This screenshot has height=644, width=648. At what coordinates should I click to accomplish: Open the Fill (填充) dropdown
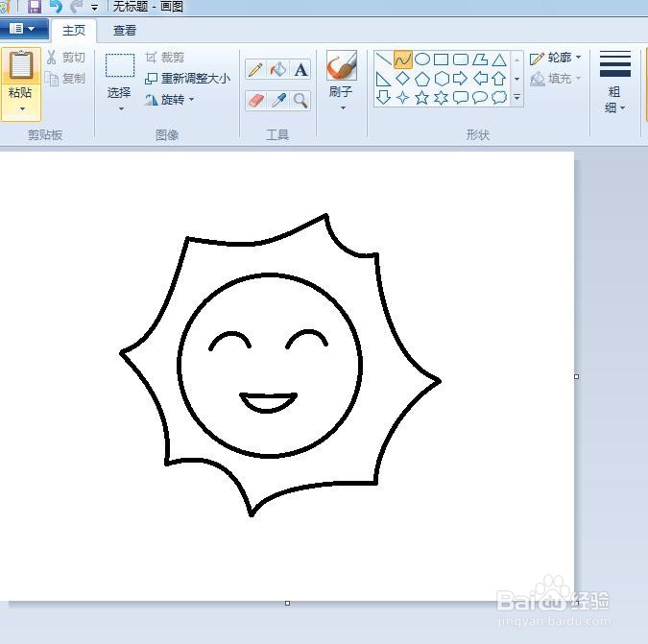coord(556,79)
